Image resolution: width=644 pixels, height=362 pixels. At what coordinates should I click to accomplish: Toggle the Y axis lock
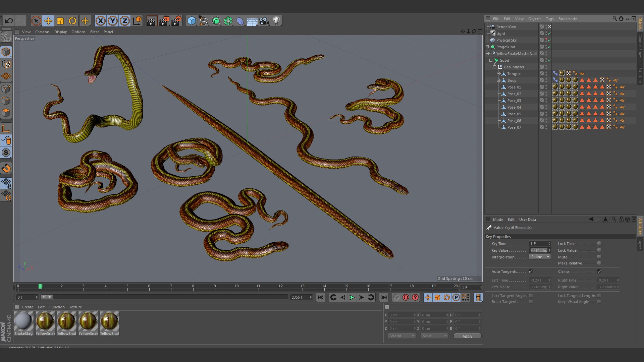113,21
